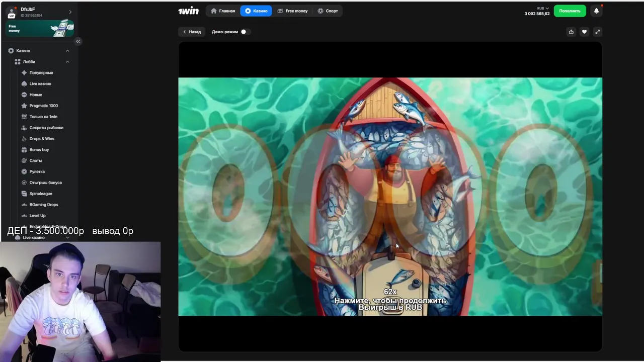The width and height of the screenshot is (644, 362).
Task: Collapse the sidebar with double-chevron button
Action: [x=78, y=41]
